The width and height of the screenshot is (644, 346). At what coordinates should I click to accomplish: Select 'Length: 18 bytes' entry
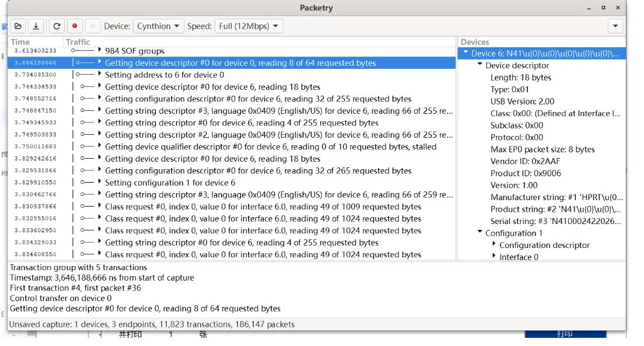pos(520,77)
